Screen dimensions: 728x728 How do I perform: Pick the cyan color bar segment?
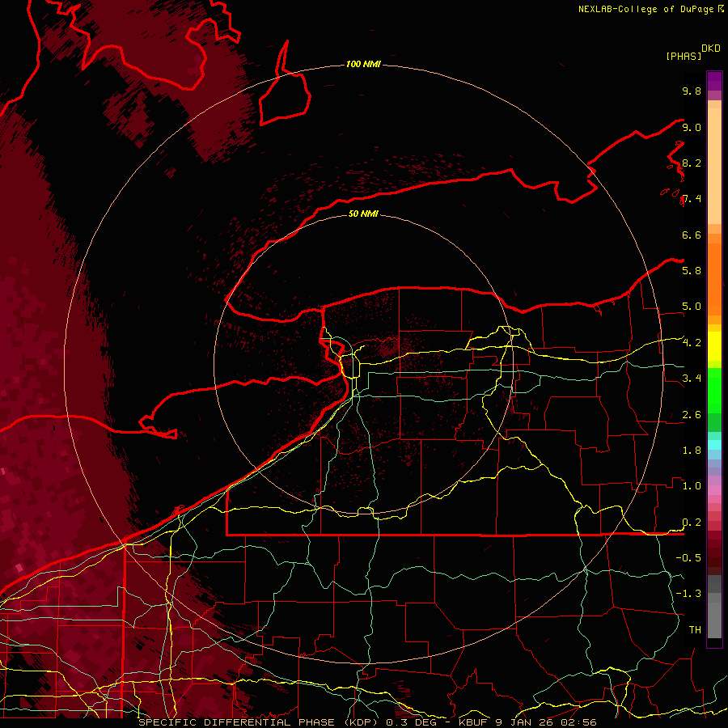pyautogui.click(x=714, y=444)
